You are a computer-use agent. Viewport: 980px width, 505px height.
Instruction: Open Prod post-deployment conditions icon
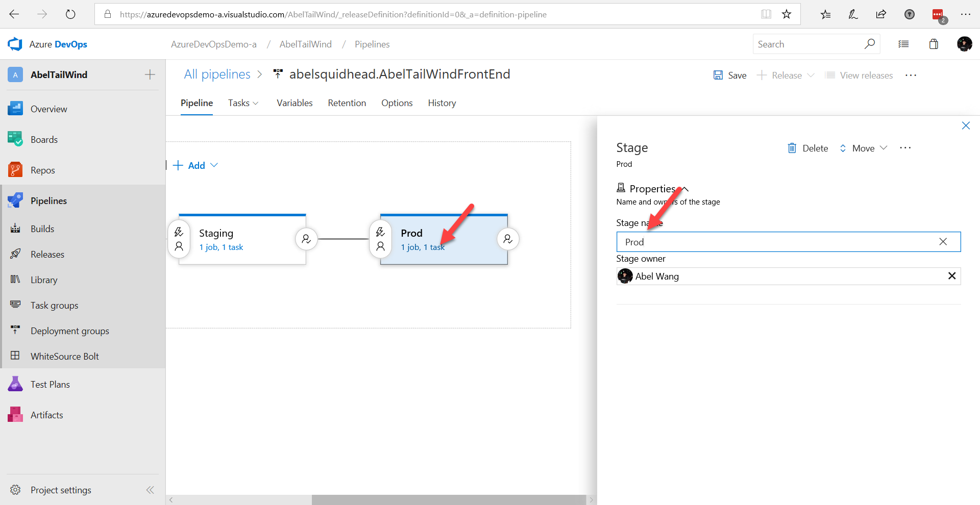(x=508, y=239)
